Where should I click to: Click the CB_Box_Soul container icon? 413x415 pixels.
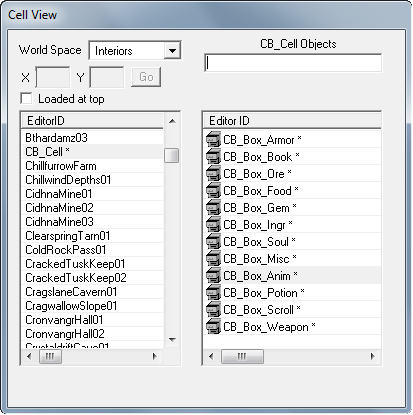coord(213,241)
